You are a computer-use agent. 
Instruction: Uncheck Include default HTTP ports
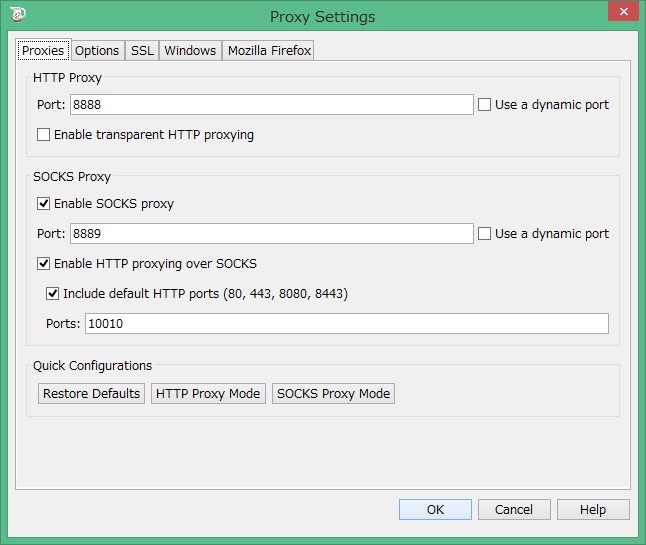click(x=53, y=293)
